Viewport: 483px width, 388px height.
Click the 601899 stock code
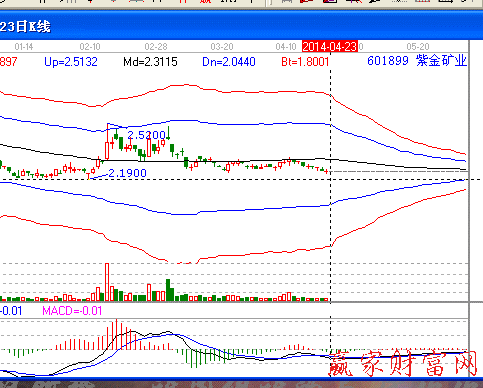[388, 61]
